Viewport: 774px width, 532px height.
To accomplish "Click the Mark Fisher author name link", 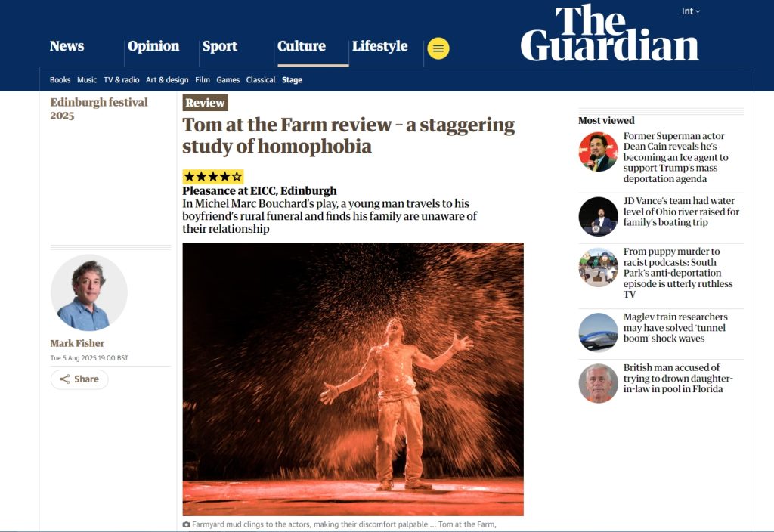I will click(x=77, y=343).
